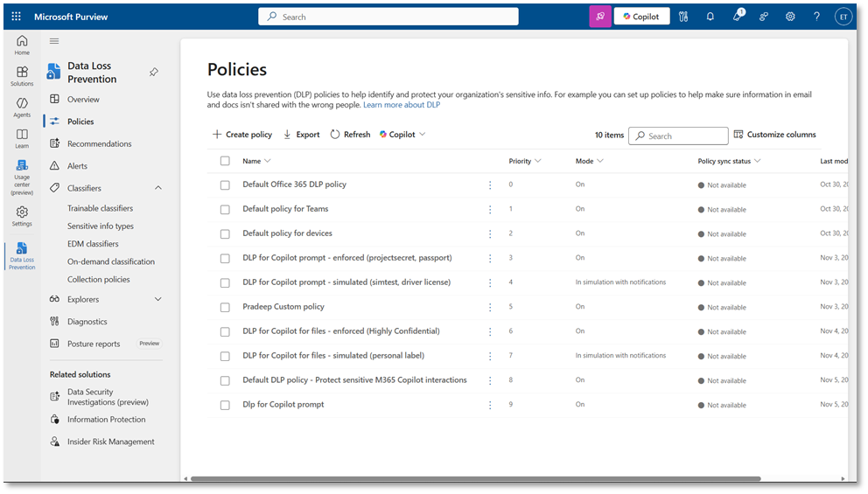Pin Data Loss Prevention with pin icon
Image resolution: width=868 pixels, height=494 pixels.
coord(154,72)
